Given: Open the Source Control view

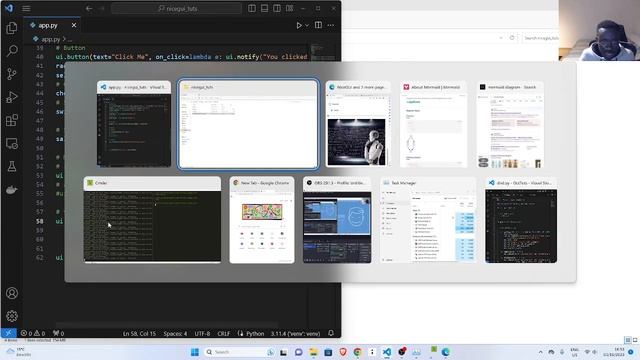Looking at the screenshot, I should coord(12,74).
